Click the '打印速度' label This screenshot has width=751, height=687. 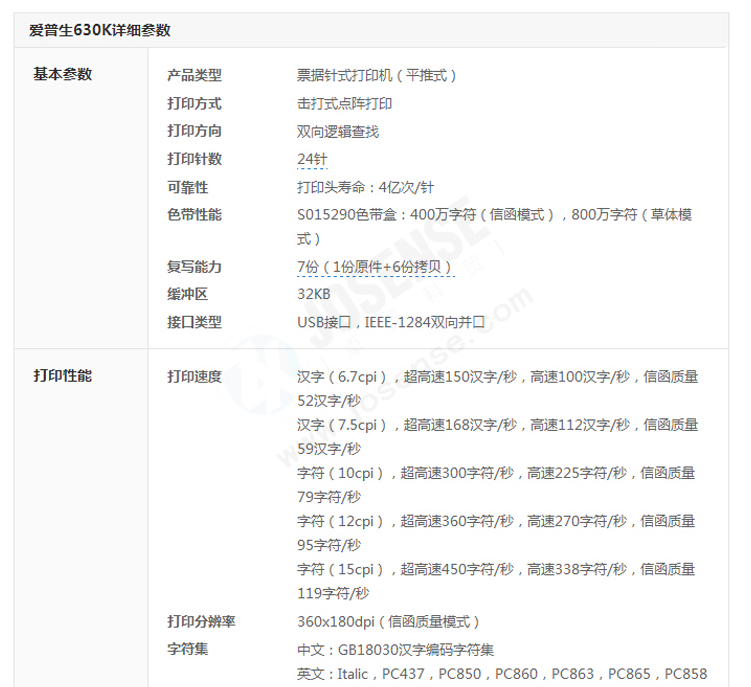click(x=194, y=377)
